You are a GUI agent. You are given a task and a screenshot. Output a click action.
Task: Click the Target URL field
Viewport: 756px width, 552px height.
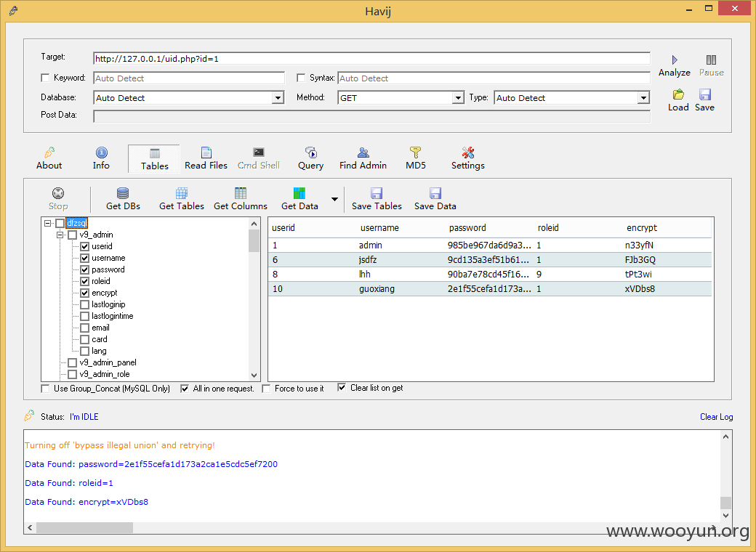coord(371,59)
